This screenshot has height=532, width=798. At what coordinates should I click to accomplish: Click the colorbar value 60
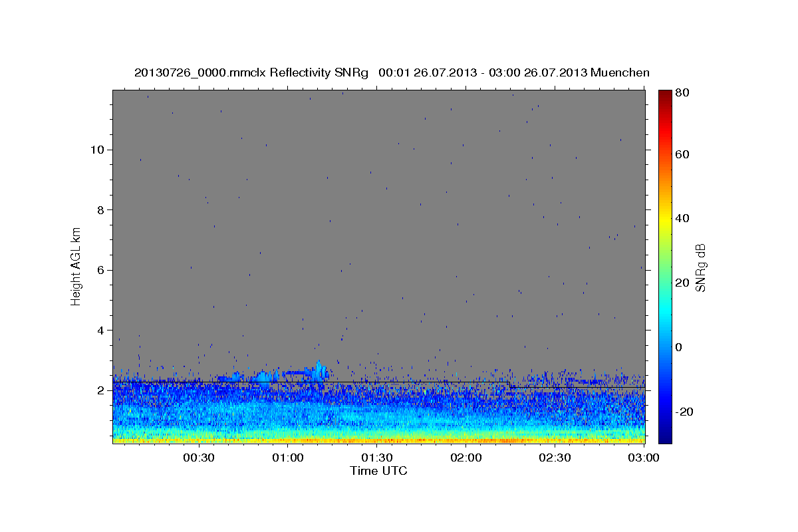(682, 154)
